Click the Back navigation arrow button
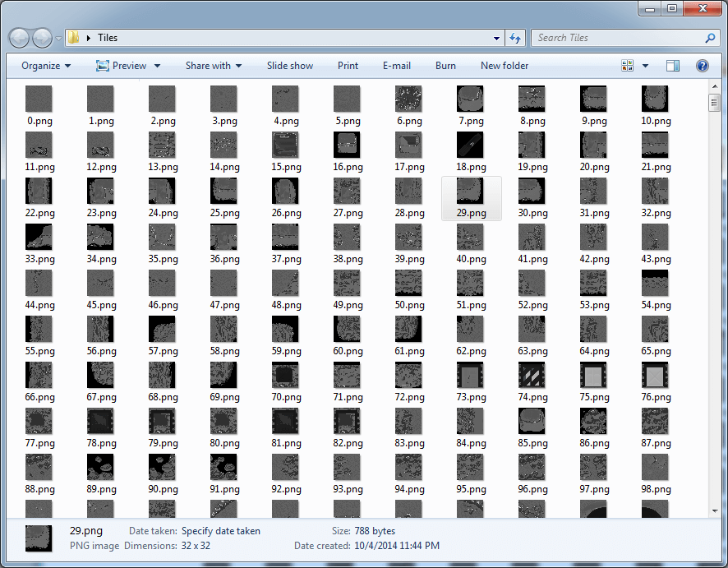 click(x=20, y=38)
